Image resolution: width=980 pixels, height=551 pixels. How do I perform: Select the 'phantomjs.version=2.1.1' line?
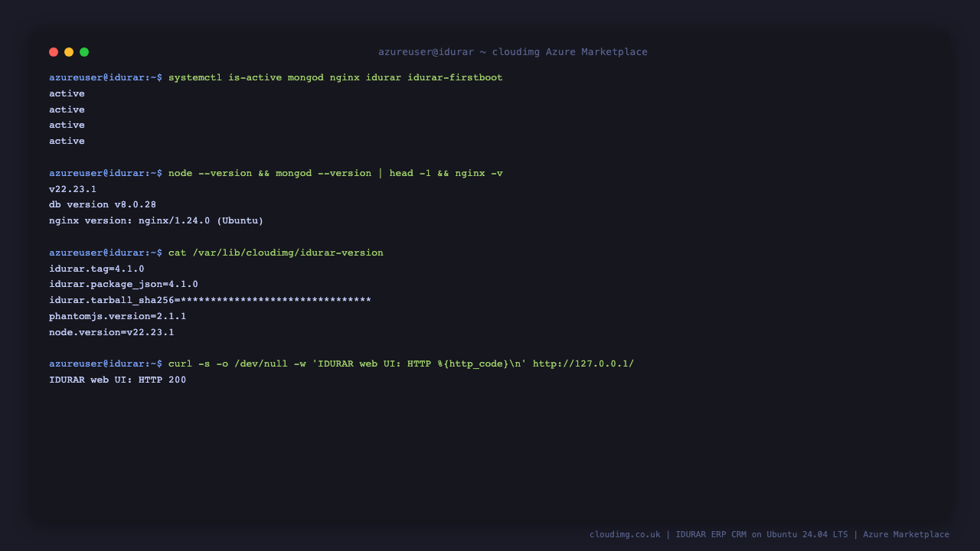[x=118, y=317]
